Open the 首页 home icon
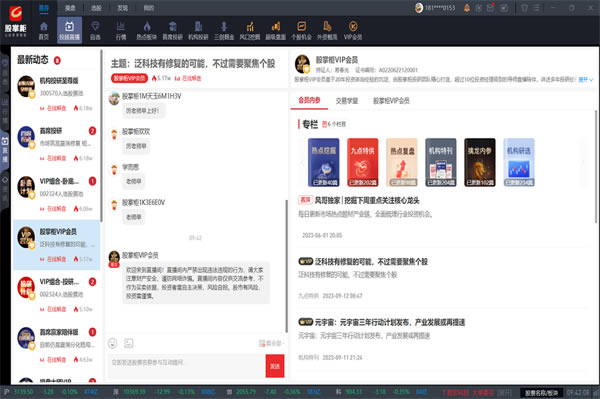Image resolution: width=600 pixels, height=399 pixels. tap(44, 30)
